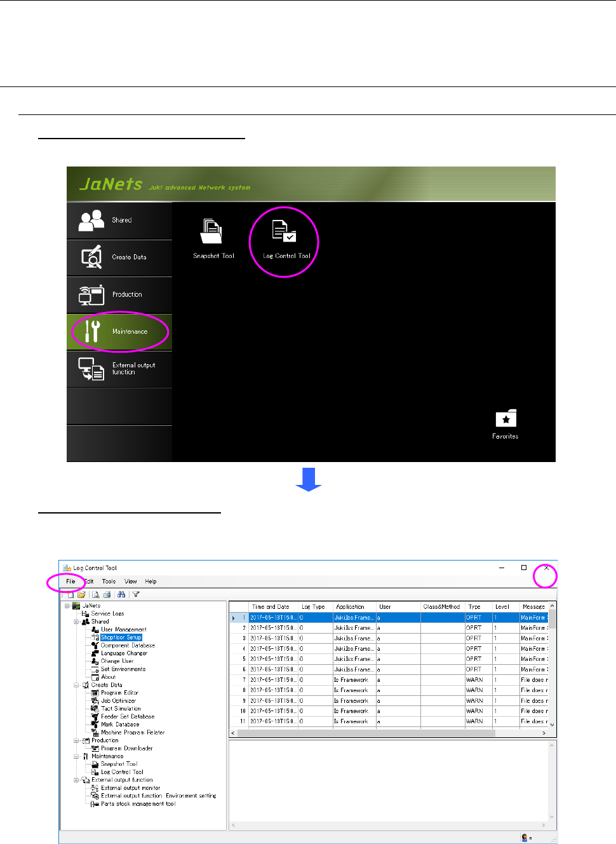
Task: Click the User column header
Action: 398,607
